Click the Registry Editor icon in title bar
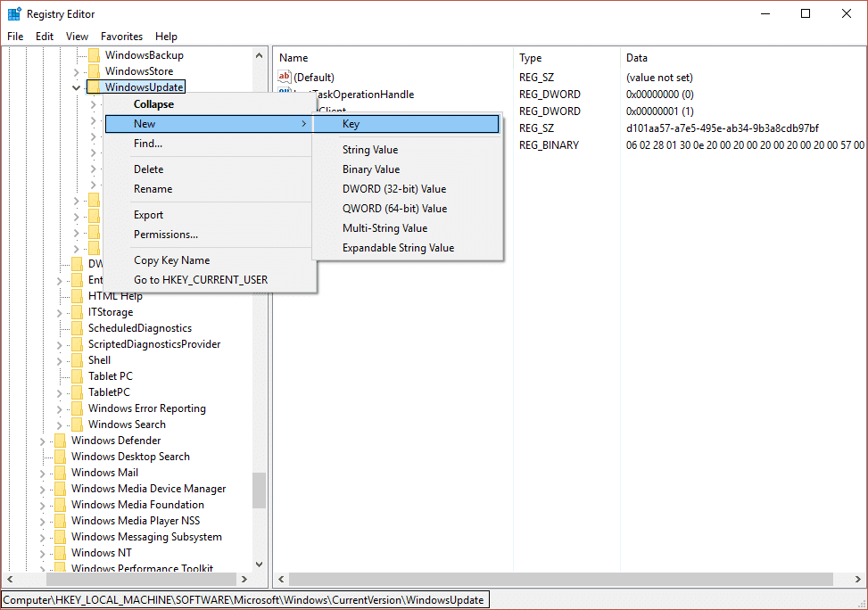This screenshot has width=868, height=610. pos(12,13)
